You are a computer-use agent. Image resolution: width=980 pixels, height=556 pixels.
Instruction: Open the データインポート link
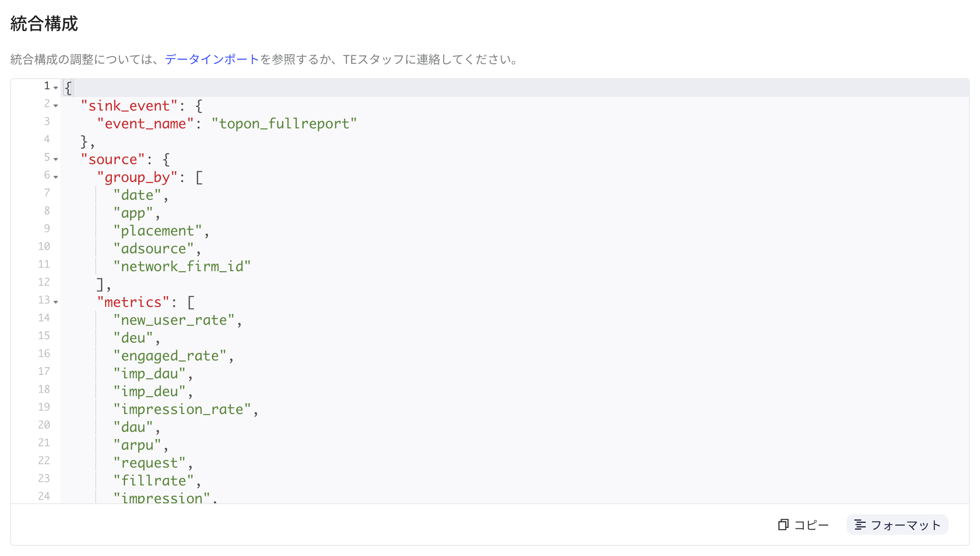click(x=212, y=59)
